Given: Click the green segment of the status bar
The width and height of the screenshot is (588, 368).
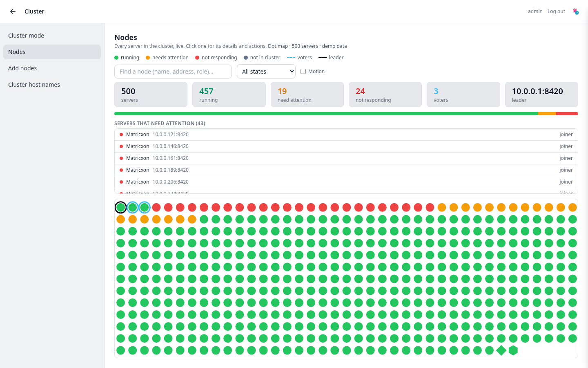Looking at the screenshot, I should (x=326, y=114).
